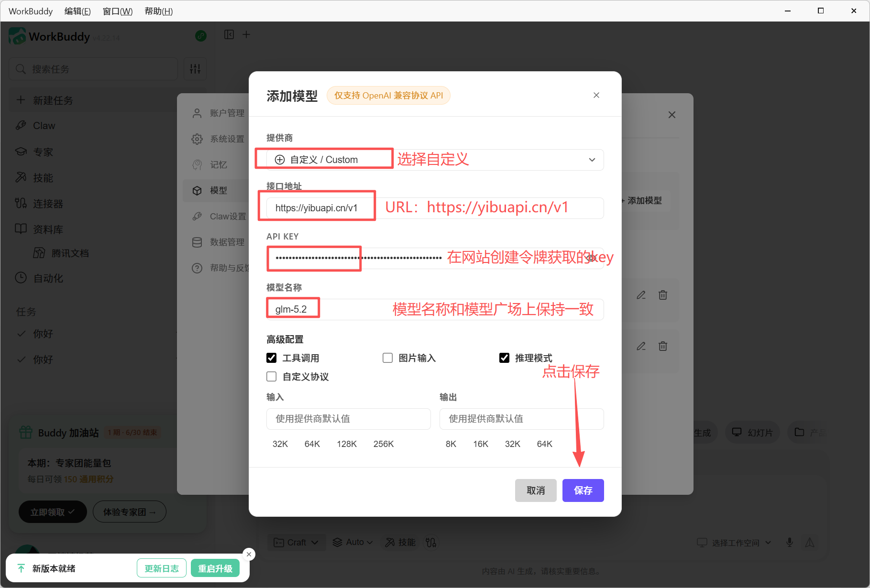Open the 帮助(H) menu
The height and width of the screenshot is (588, 870).
point(158,11)
